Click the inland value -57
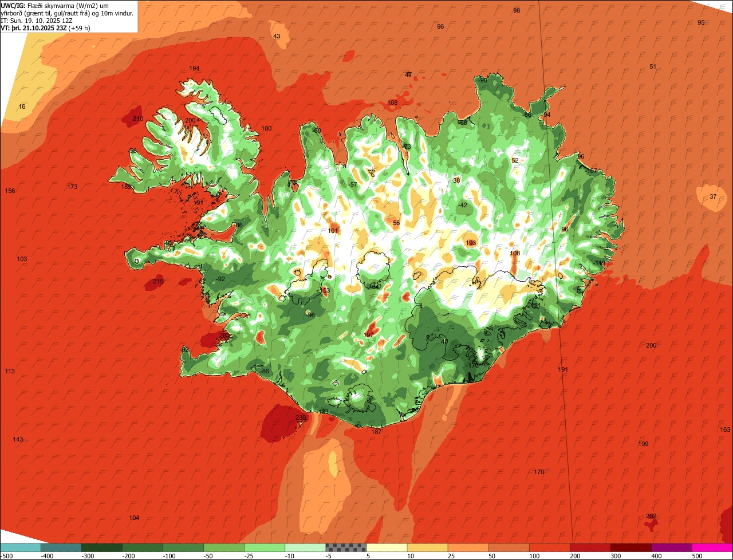The height and width of the screenshot is (560, 733). pyautogui.click(x=353, y=184)
